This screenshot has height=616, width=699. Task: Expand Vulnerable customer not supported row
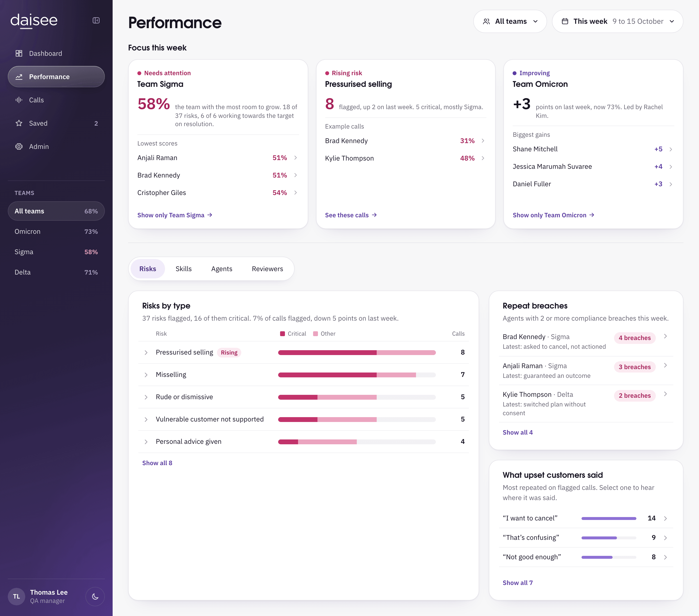tap(146, 419)
